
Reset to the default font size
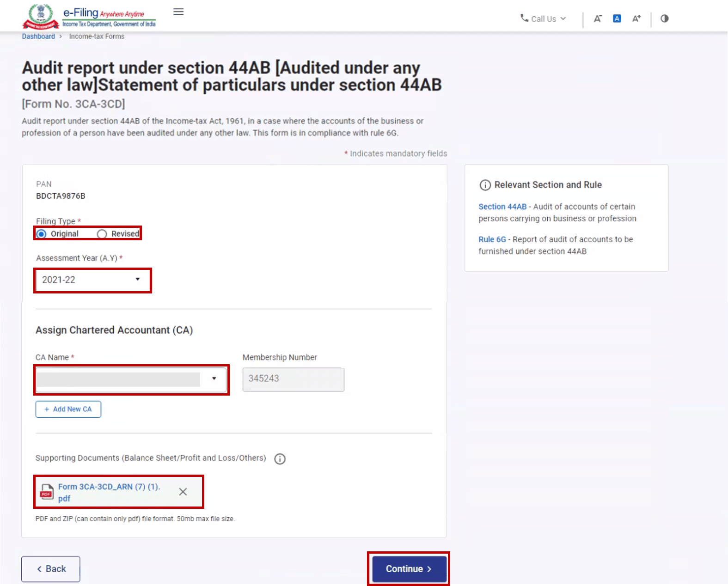pyautogui.click(x=617, y=18)
